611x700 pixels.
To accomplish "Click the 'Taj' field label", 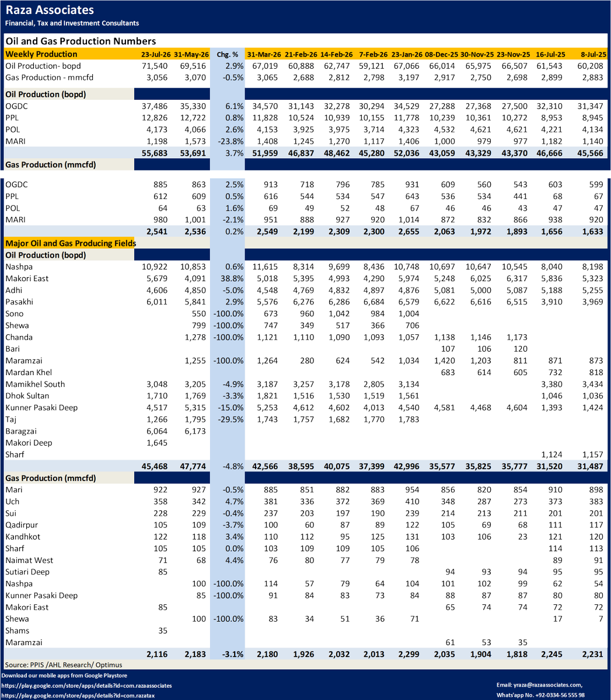I will (11, 419).
